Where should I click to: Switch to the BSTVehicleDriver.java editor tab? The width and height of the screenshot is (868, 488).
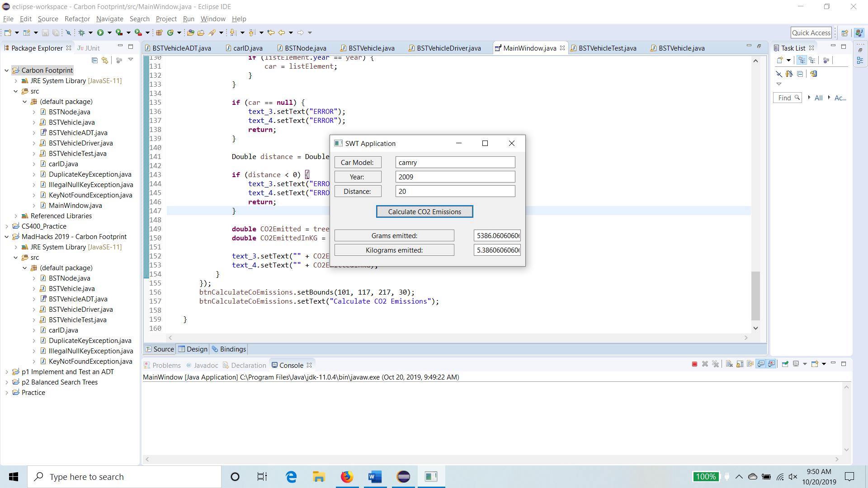pos(448,48)
